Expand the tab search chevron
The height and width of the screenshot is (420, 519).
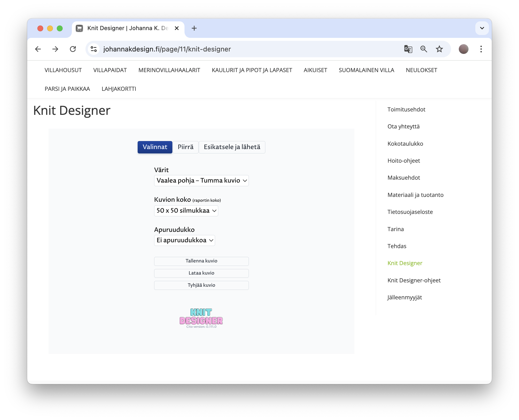click(x=482, y=28)
